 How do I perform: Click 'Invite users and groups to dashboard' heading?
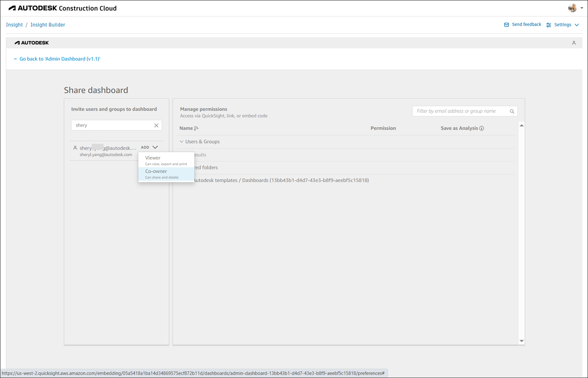pyautogui.click(x=114, y=109)
